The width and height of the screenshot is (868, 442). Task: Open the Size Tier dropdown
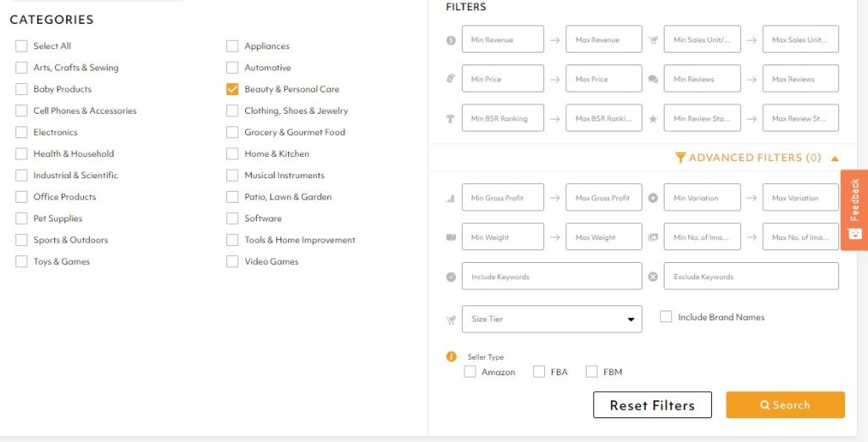(x=551, y=319)
